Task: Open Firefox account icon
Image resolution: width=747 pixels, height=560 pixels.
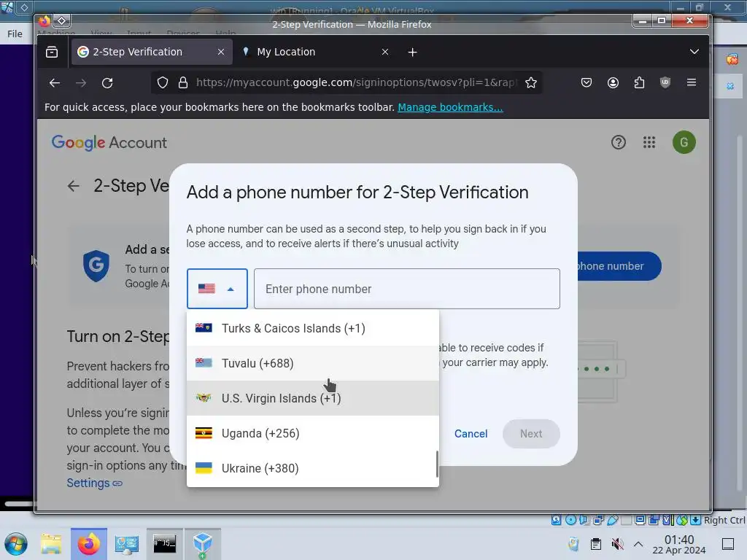Action: pos(613,83)
